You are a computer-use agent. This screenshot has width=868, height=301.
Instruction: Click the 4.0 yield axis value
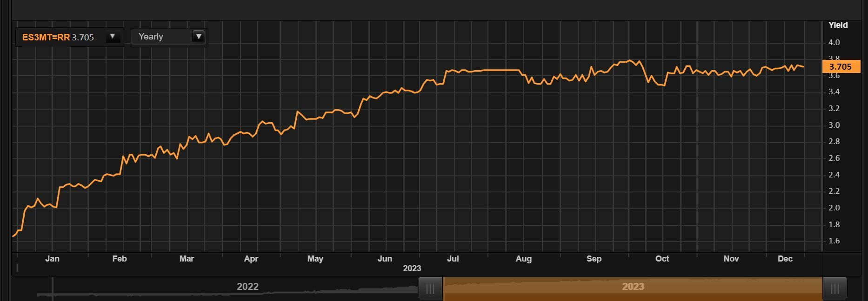coord(834,42)
